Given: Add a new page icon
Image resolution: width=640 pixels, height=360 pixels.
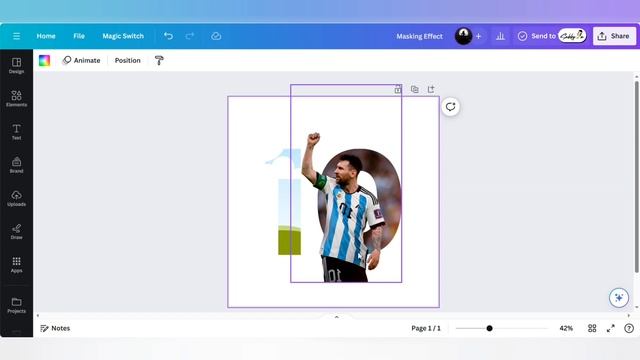Looking at the screenshot, I should (431, 89).
